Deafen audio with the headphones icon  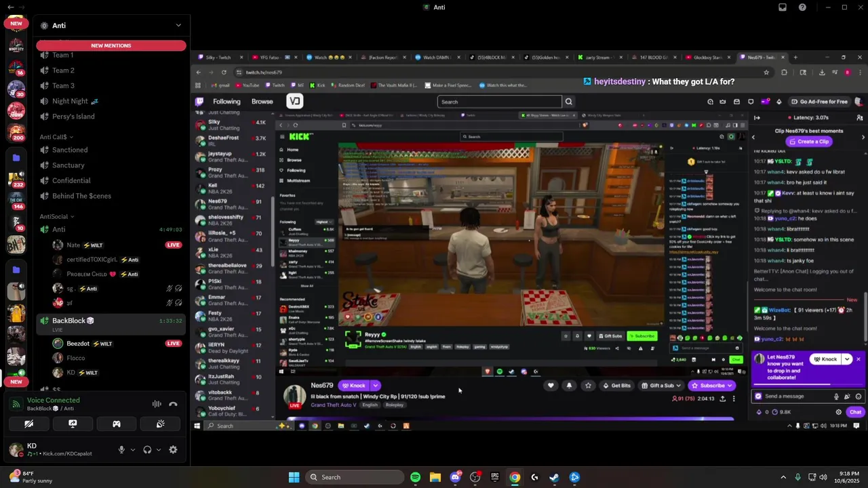[147, 449]
